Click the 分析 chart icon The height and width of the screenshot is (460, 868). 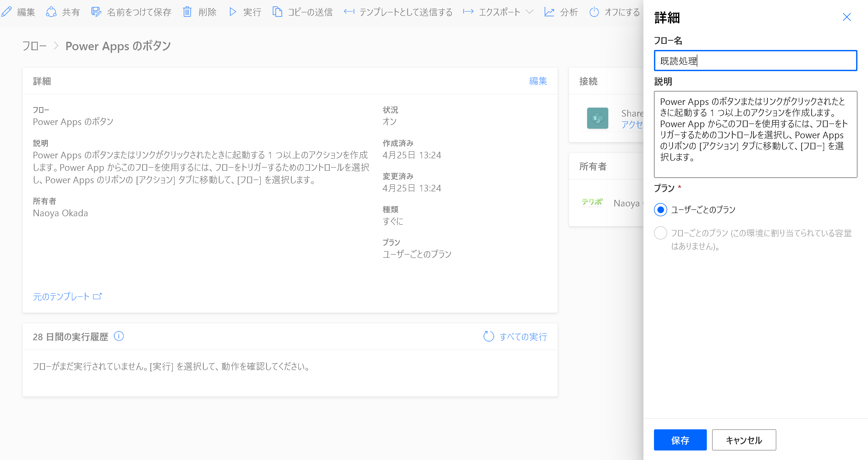click(x=549, y=12)
